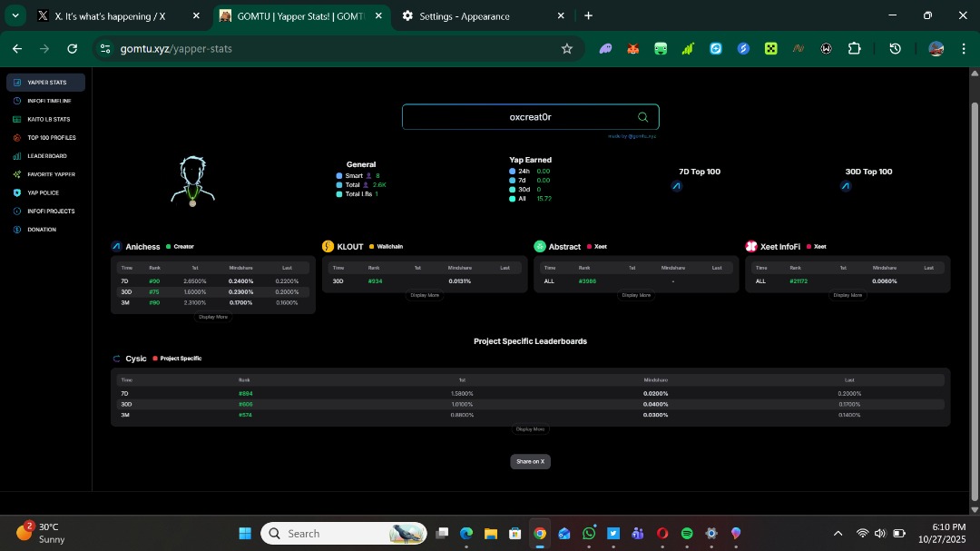
Task: Open the MetaMask fox extension
Action: (x=633, y=49)
